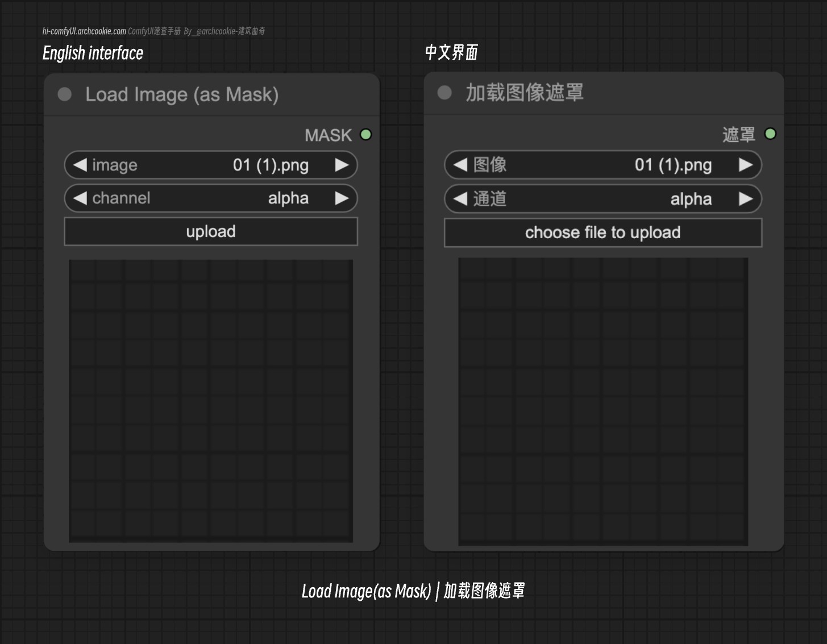Open the 图像 dropdown in Chinese node
The image size is (827, 644).
pos(603,165)
